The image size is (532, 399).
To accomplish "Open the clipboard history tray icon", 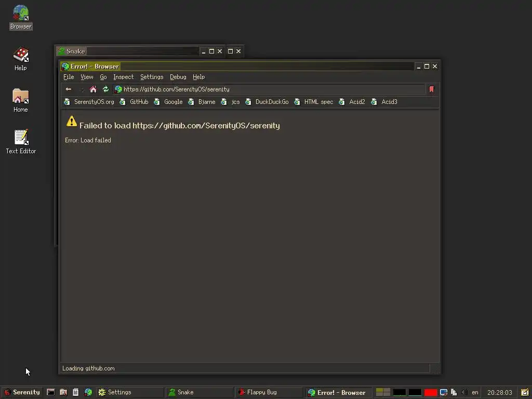I will click(x=454, y=393).
